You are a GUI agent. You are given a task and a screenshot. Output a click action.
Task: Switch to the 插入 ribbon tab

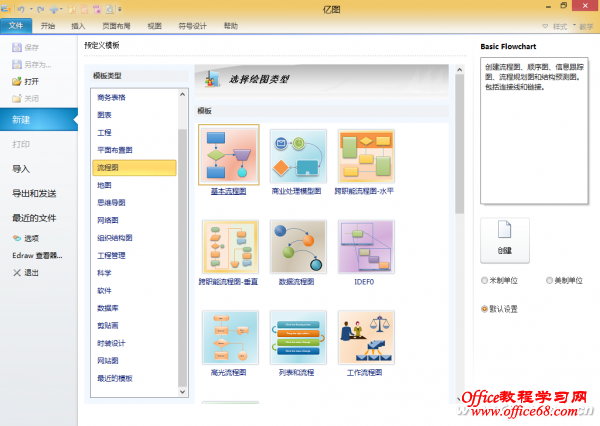tap(78, 26)
